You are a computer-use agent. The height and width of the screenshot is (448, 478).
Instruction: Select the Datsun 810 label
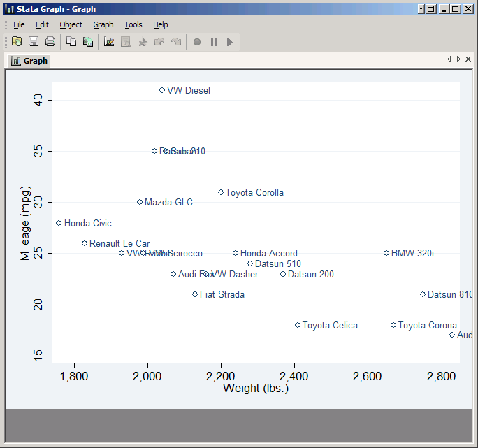[x=450, y=295]
